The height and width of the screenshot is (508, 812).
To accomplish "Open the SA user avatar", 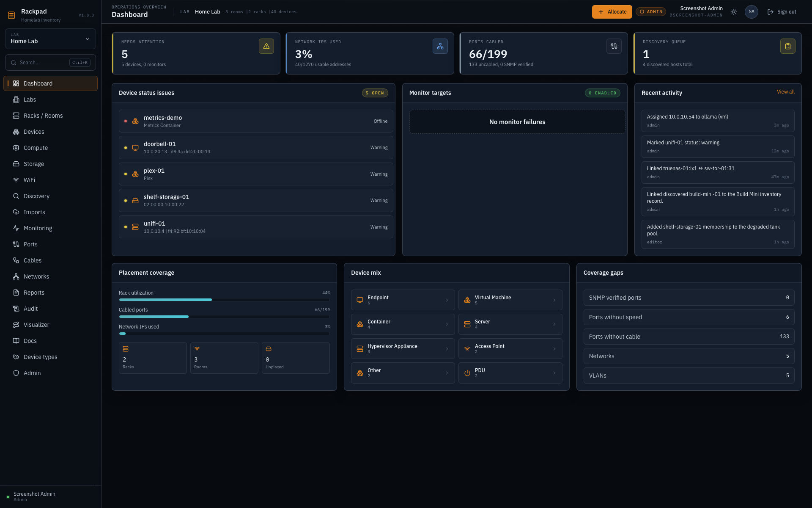I will (752, 12).
